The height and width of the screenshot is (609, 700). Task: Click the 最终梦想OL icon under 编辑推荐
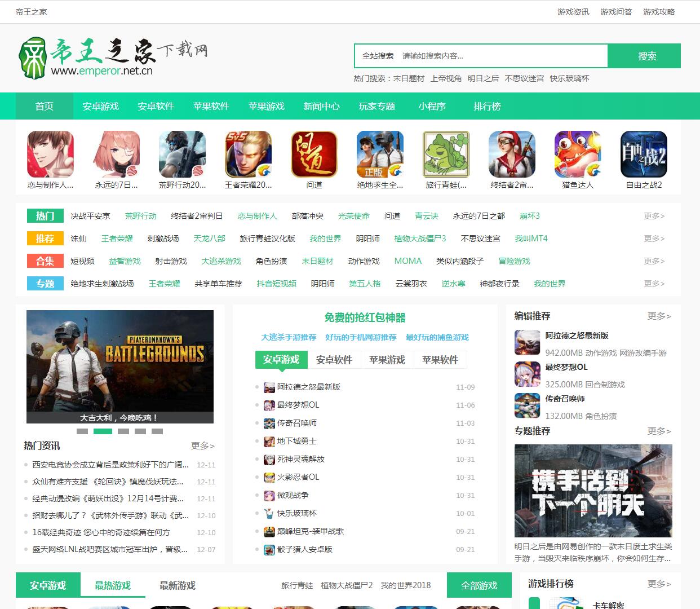pyautogui.click(x=528, y=374)
